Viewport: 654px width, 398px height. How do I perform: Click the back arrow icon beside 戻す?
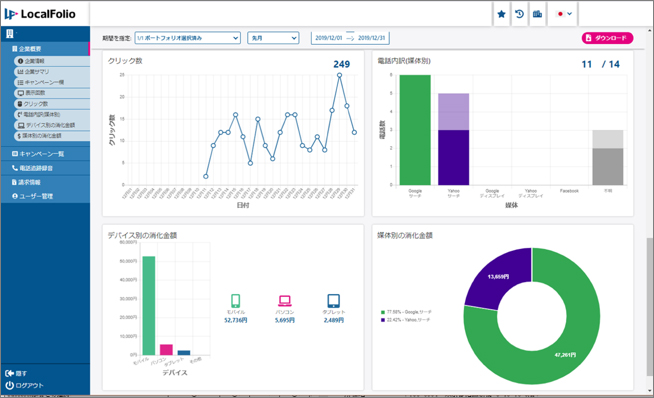9,373
